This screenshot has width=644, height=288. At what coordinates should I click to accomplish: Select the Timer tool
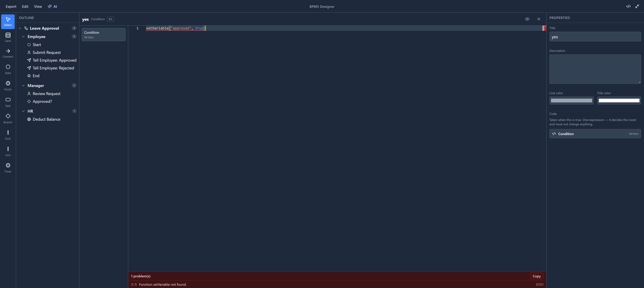[x=8, y=168]
